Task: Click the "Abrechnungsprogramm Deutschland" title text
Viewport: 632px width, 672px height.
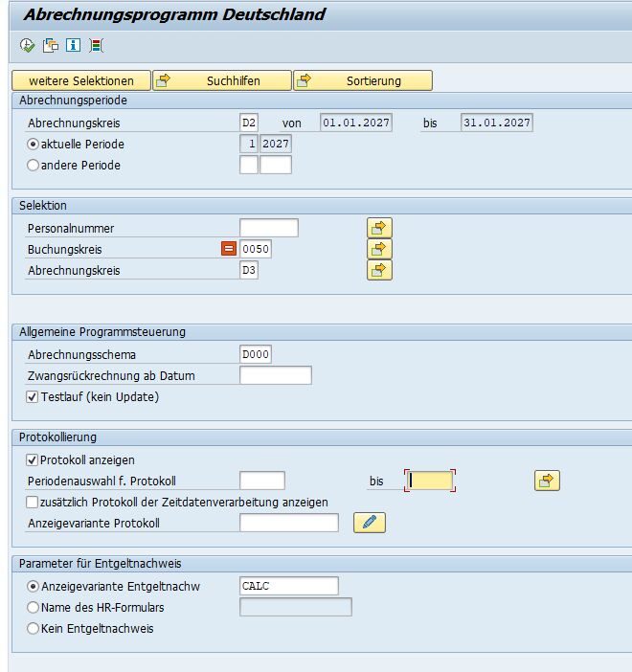Action: [x=174, y=14]
